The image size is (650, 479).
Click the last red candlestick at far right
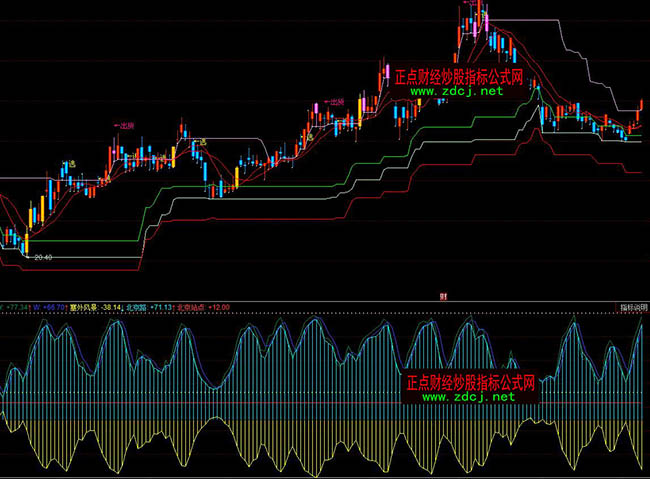[641, 104]
